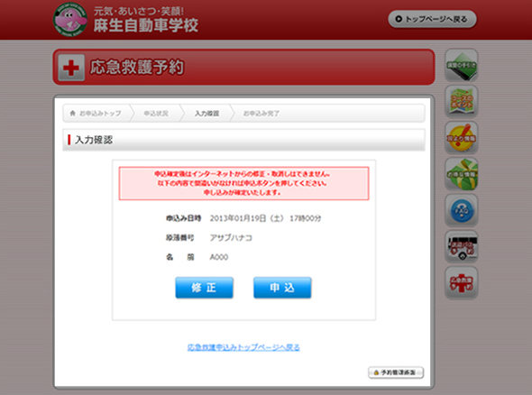Open the blue FAQ icon
This screenshot has height=395, width=532.
pos(461,210)
